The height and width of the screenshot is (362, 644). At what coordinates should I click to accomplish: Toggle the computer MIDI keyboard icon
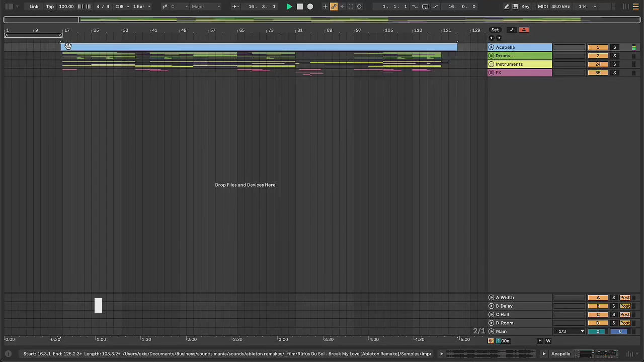tap(515, 7)
